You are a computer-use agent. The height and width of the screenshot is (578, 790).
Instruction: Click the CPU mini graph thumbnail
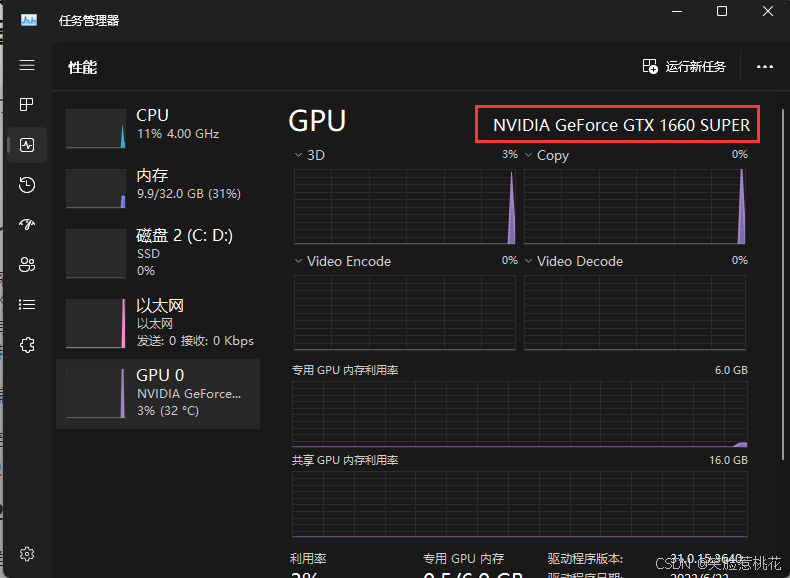pos(96,129)
